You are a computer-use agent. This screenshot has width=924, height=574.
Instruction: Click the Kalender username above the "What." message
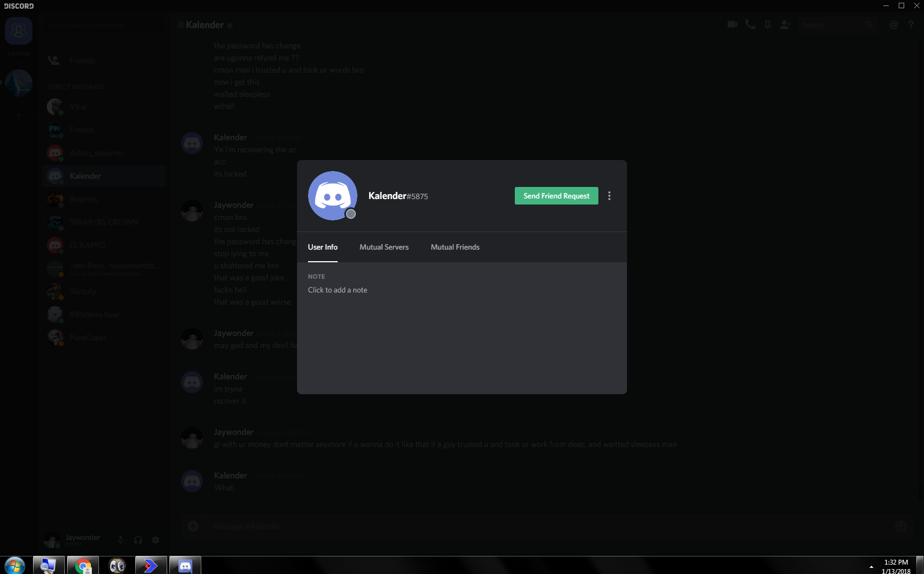[x=230, y=476]
